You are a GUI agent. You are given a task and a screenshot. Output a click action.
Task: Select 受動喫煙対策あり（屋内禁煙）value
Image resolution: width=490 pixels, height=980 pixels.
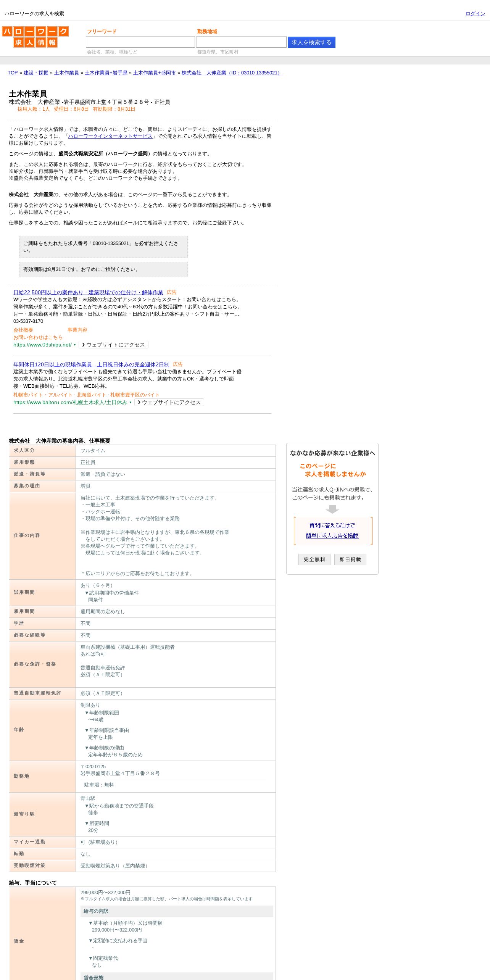click(x=115, y=866)
